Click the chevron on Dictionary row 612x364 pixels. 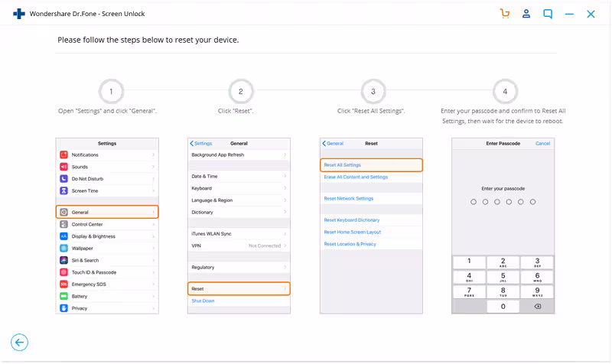tap(285, 213)
